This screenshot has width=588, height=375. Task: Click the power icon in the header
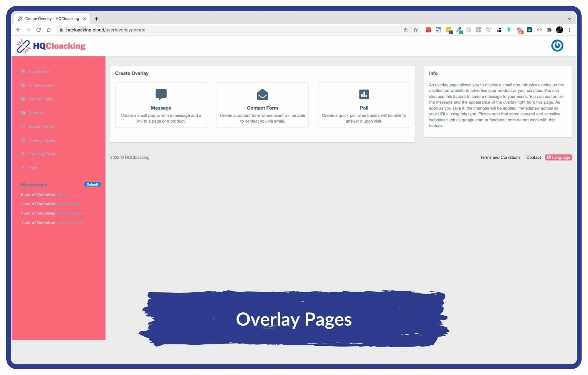click(557, 46)
